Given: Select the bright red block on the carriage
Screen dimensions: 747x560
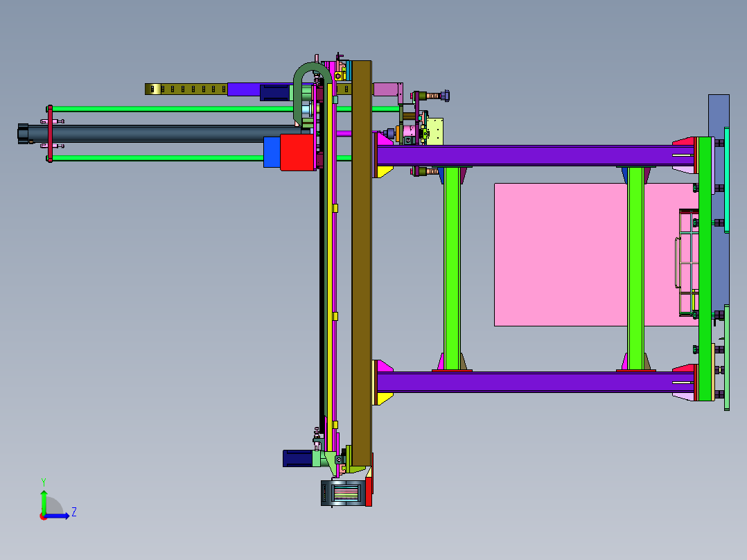Looking at the screenshot, I should [298, 152].
